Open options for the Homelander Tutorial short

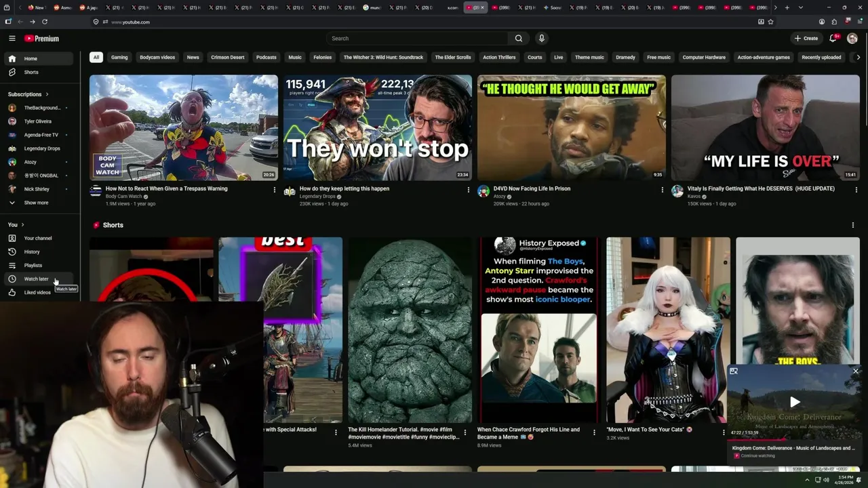point(465,432)
